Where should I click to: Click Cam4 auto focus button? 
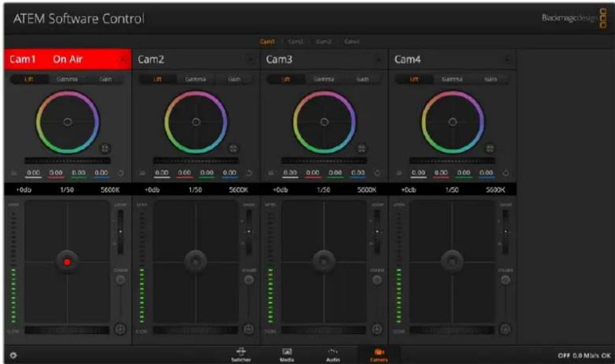(x=505, y=329)
